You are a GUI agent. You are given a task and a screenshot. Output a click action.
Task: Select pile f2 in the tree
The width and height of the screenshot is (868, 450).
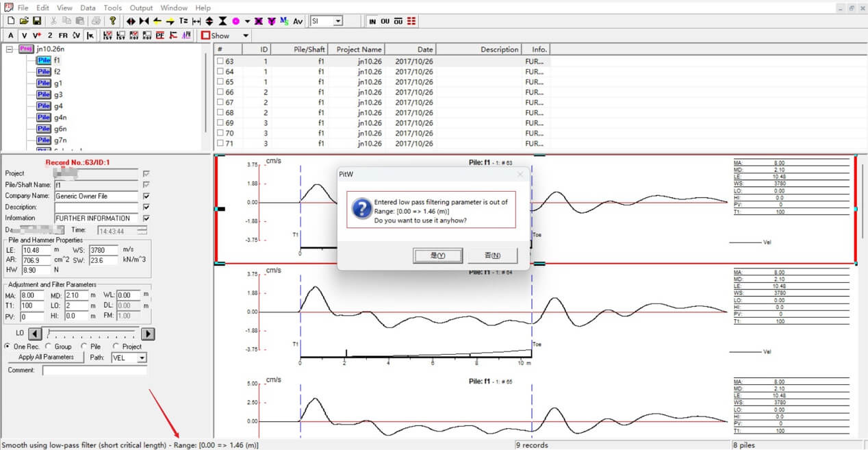[58, 71]
